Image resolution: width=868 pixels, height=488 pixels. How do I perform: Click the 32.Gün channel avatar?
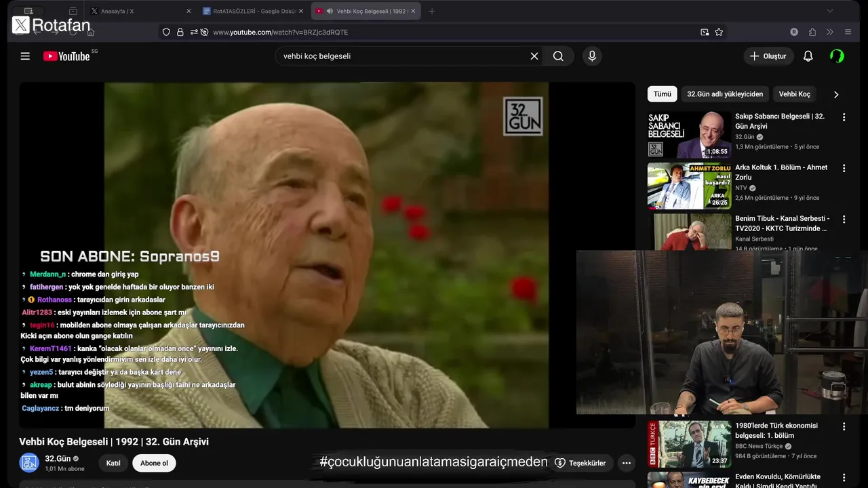[29, 463]
